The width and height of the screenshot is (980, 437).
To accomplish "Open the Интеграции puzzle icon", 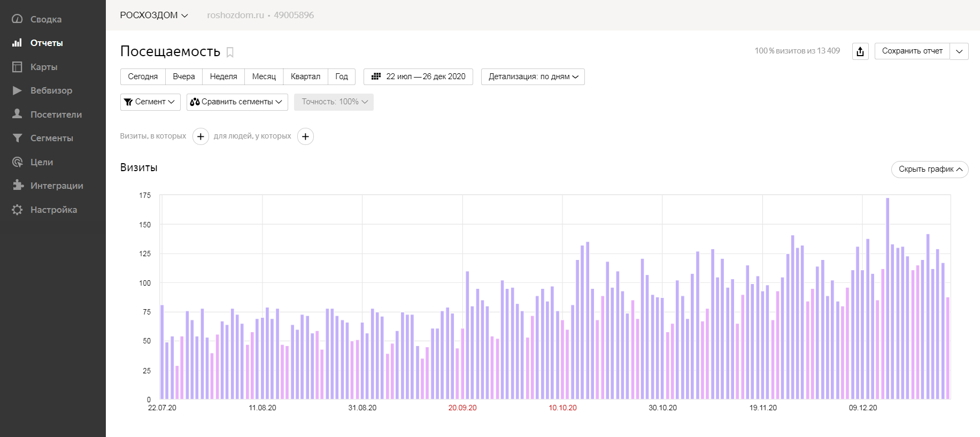I will click(x=18, y=185).
